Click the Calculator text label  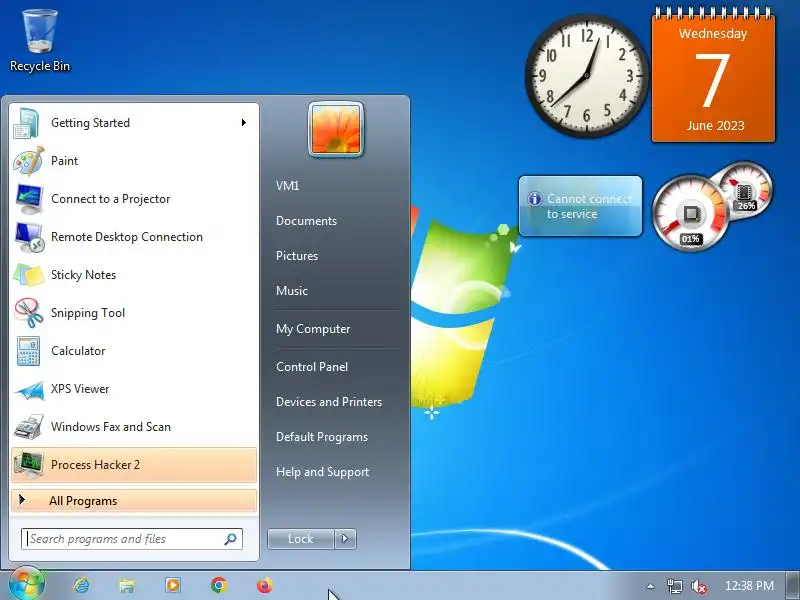(78, 351)
